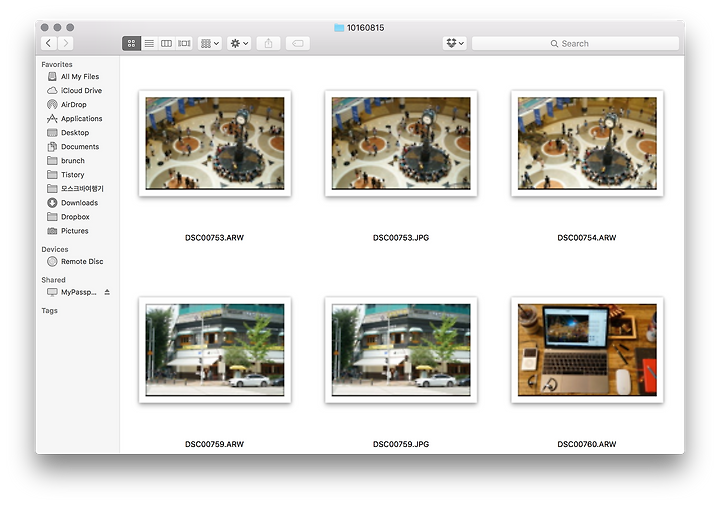Select Remote Disc under Devices
Viewport: 720px width, 505px height.
(x=82, y=261)
